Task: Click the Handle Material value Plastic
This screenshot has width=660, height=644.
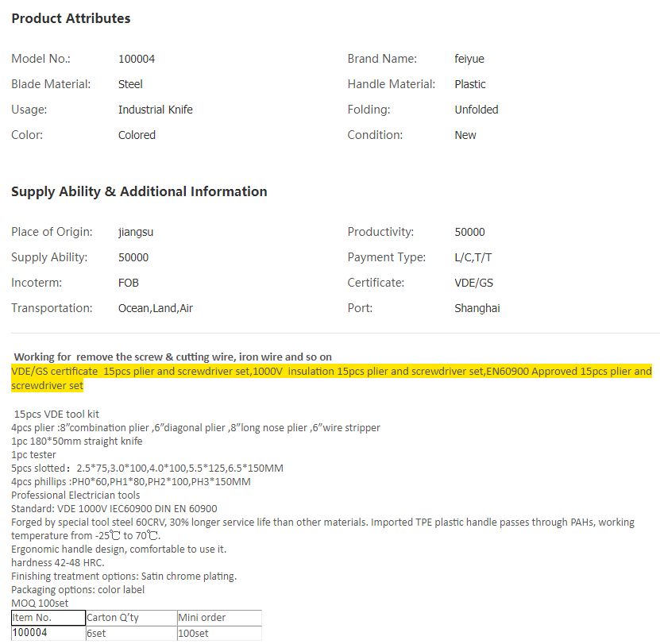Action: (470, 84)
